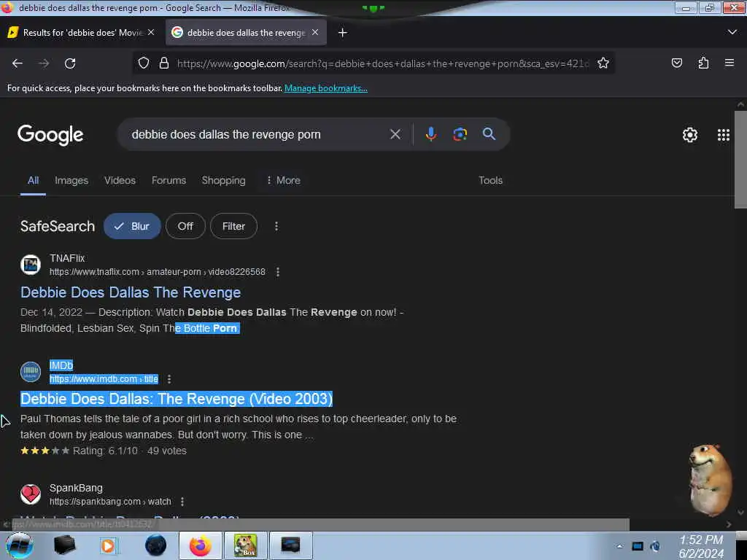Image resolution: width=747 pixels, height=560 pixels.
Task: Click the IMDb site name link
Action: tap(61, 365)
